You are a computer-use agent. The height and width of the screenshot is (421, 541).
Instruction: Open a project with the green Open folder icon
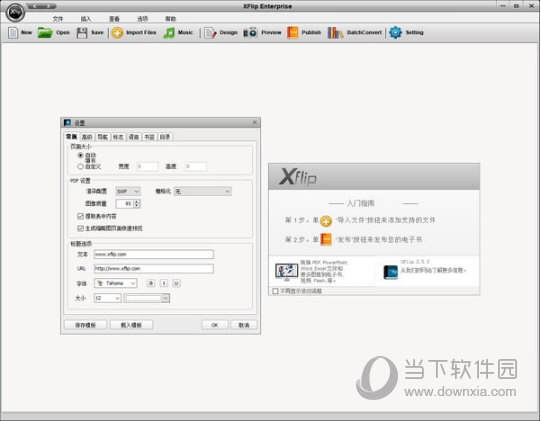[45, 33]
